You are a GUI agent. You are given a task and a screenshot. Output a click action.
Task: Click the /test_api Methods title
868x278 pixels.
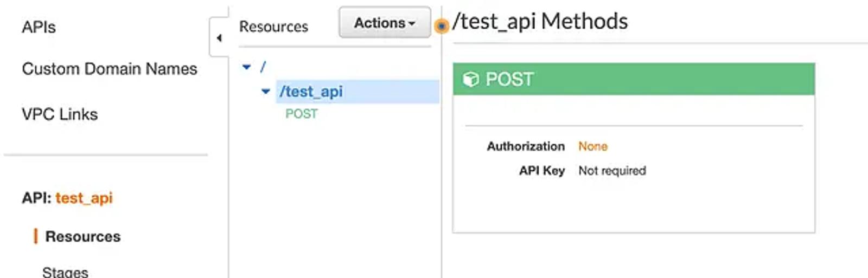point(540,22)
